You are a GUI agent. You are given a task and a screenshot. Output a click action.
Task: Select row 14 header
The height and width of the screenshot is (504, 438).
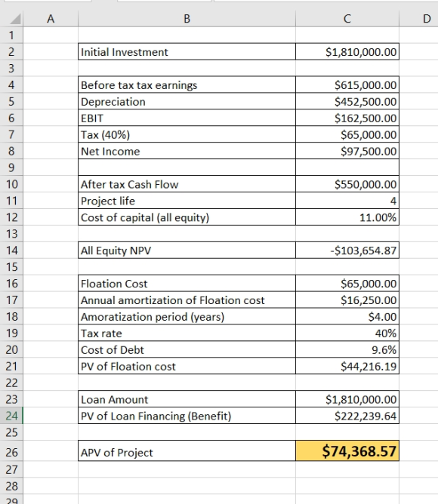click(x=11, y=250)
